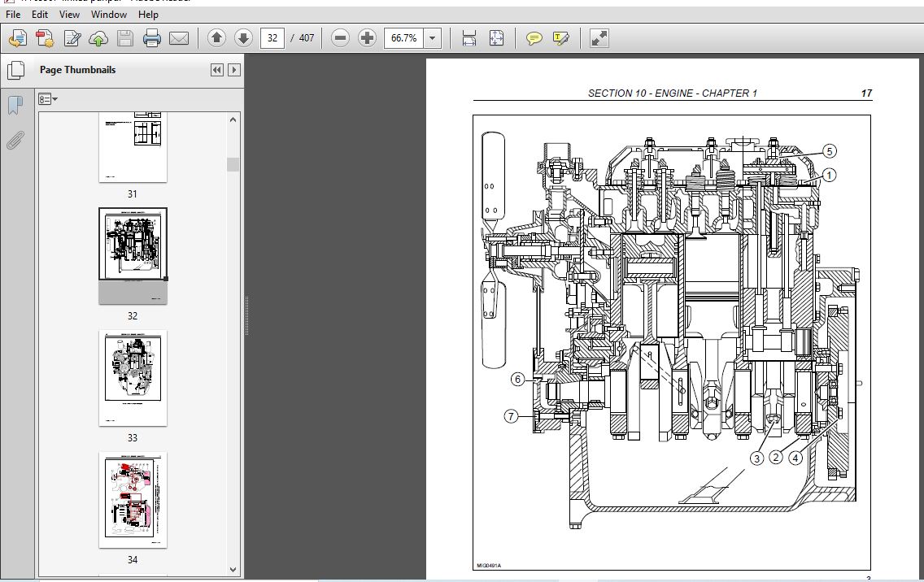Click callout number 4 in diagram
This screenshot has width=924, height=582.
point(795,458)
